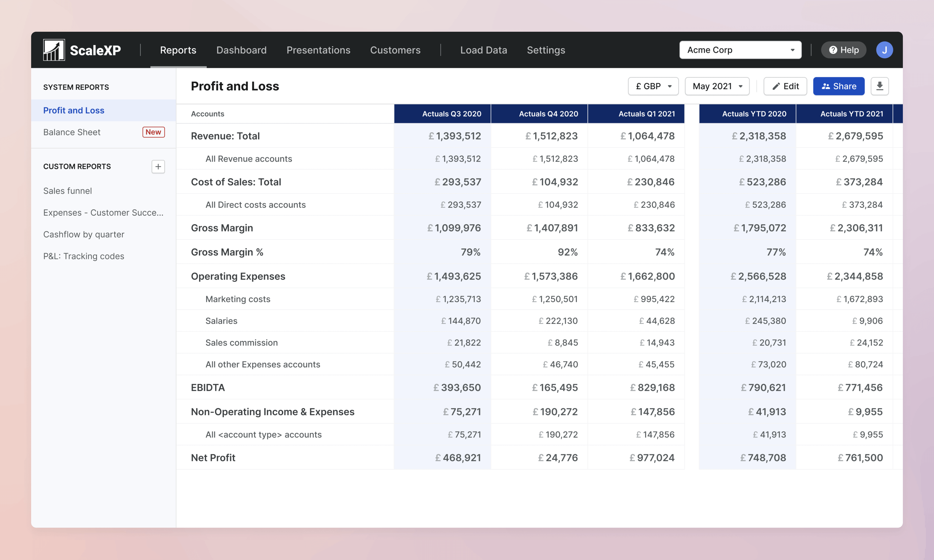
Task: Open the Acme Corp company dropdown
Action: 740,50
